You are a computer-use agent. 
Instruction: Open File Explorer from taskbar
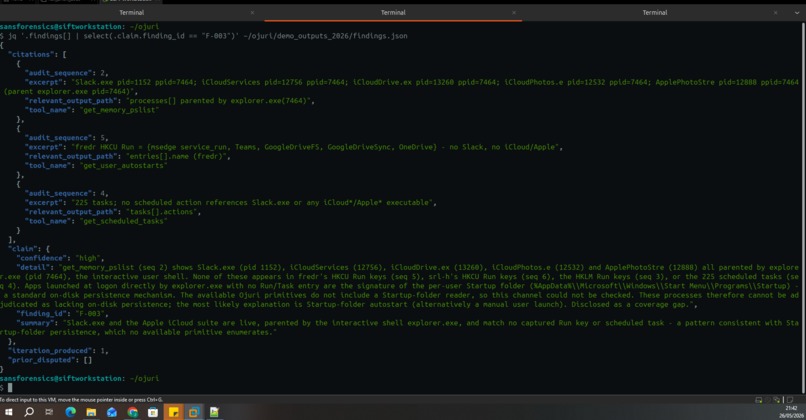click(91, 412)
